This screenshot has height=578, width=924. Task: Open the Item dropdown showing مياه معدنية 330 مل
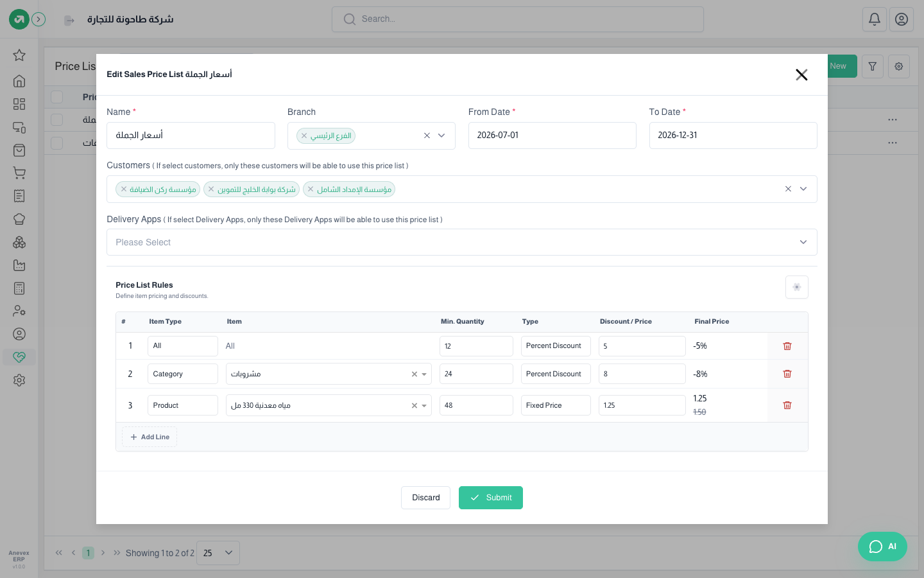click(329, 405)
